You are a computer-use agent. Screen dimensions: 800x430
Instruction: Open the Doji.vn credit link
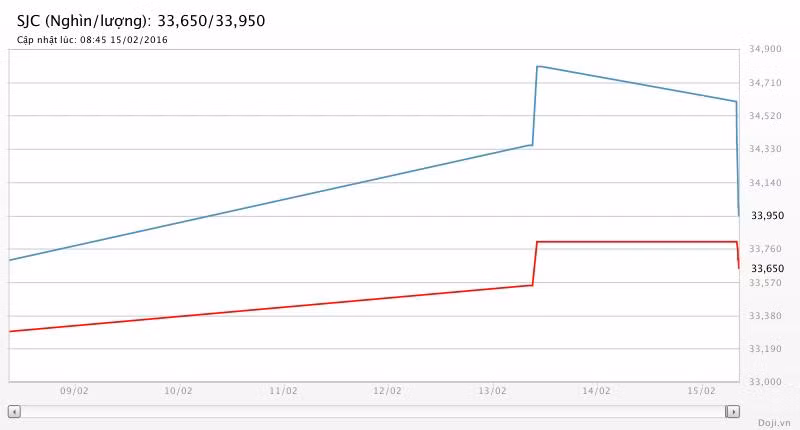773,422
